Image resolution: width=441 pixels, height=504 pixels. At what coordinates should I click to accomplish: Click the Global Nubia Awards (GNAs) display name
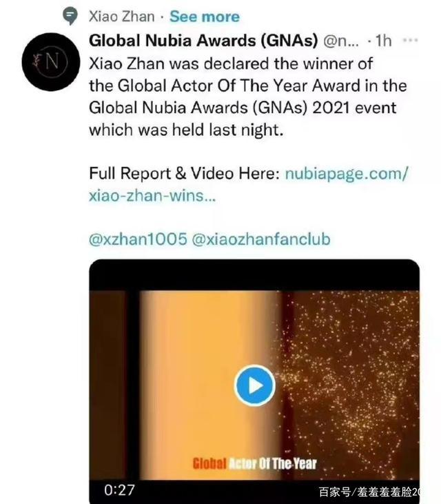tap(203, 41)
